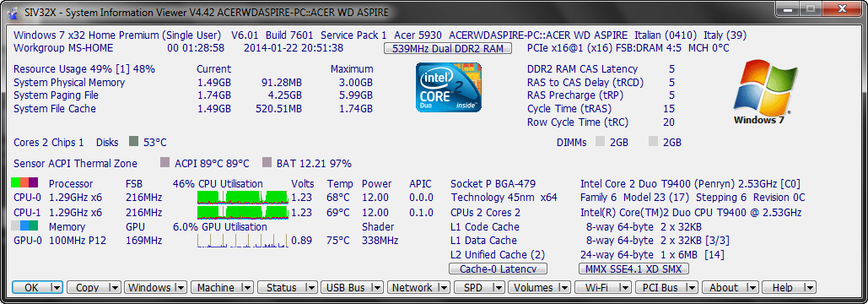Click the 'Workgroup MS-HOME' text
Screen dimensions: 868x304
click(x=63, y=48)
